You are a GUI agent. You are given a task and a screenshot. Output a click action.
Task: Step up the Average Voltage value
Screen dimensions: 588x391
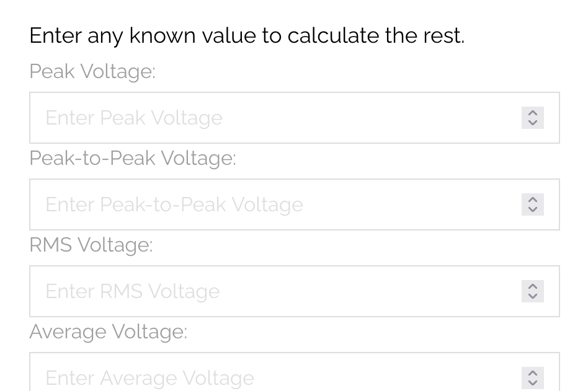click(533, 373)
